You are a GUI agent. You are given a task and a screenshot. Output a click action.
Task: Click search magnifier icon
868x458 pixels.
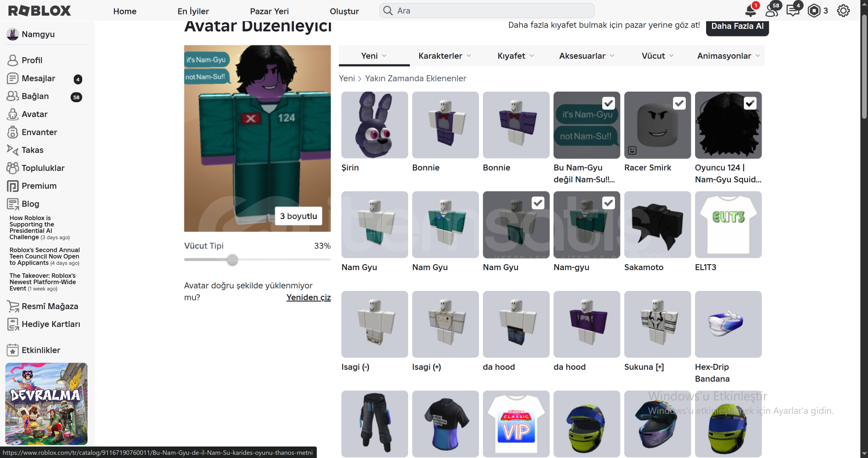(388, 11)
